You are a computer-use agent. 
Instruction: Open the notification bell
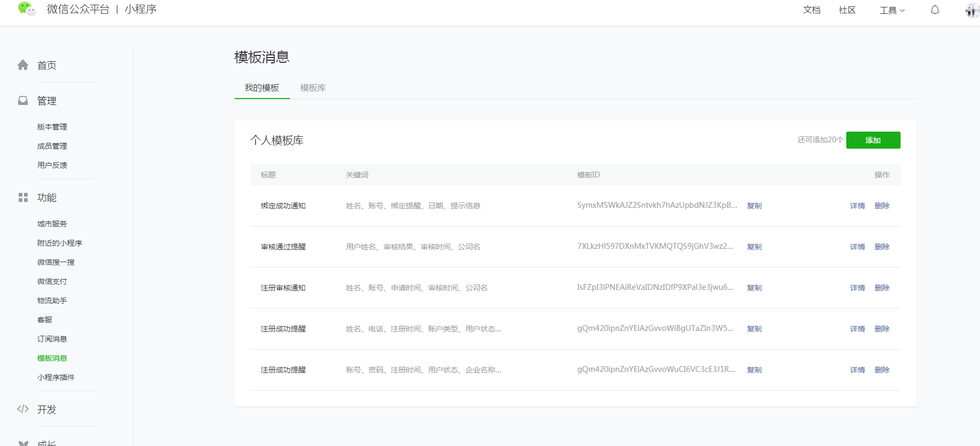tap(935, 10)
